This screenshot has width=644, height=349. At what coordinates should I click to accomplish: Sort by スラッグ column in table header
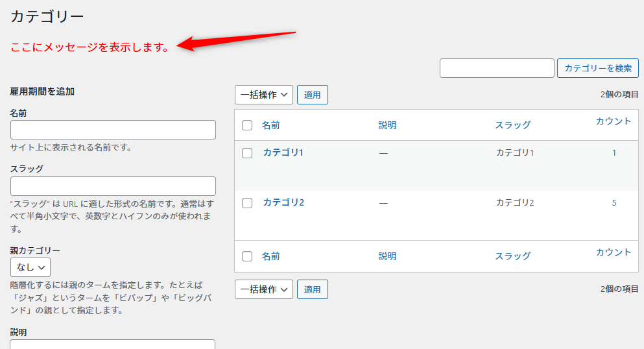pyautogui.click(x=512, y=125)
